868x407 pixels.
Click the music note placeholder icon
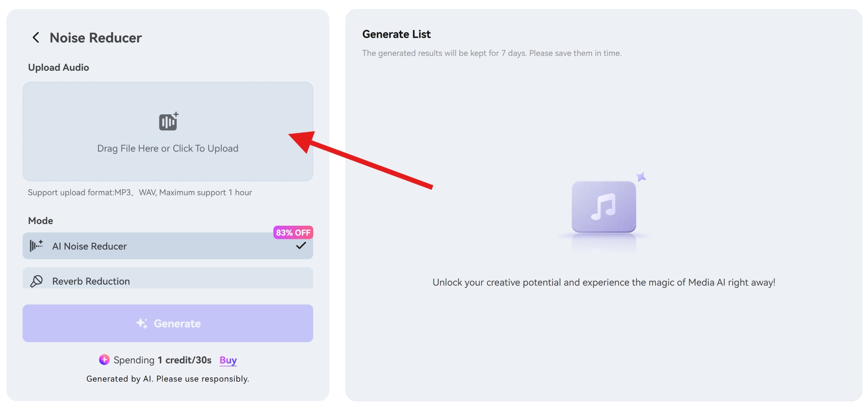tap(604, 206)
